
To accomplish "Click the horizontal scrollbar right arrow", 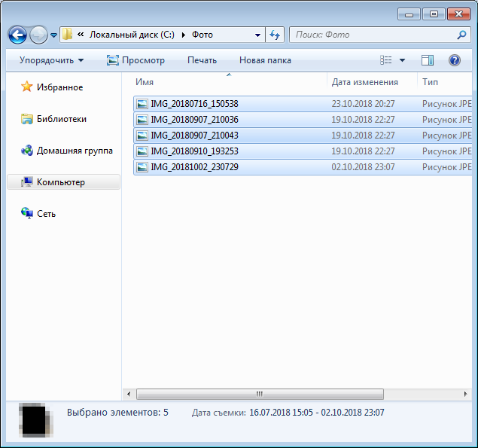I will (x=465, y=394).
